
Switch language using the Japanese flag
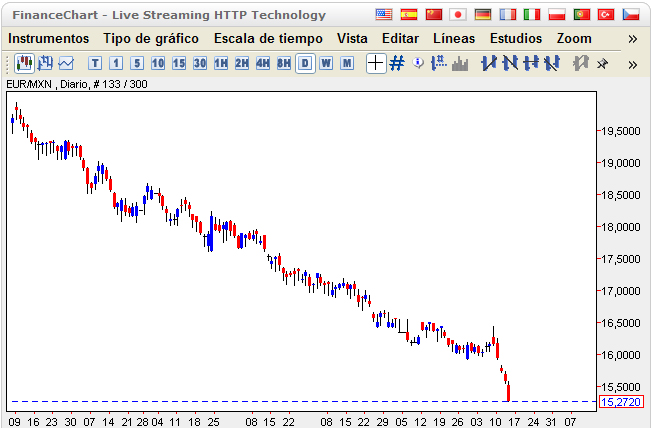point(458,14)
